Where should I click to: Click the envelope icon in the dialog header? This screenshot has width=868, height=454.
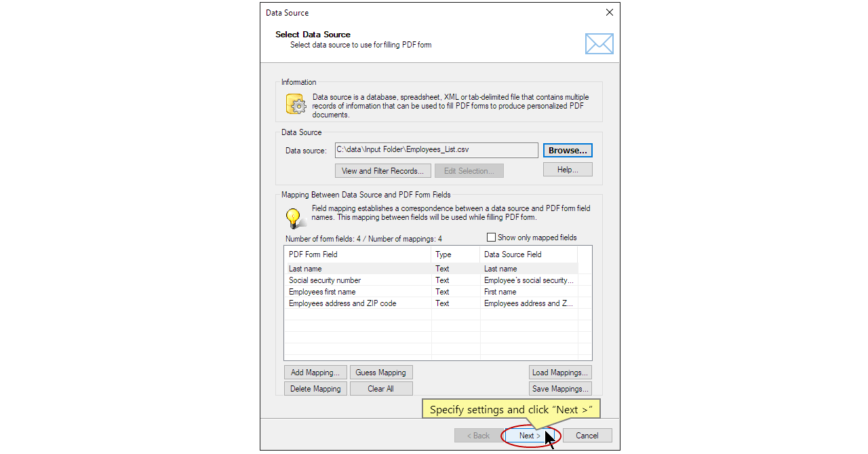pyautogui.click(x=599, y=43)
